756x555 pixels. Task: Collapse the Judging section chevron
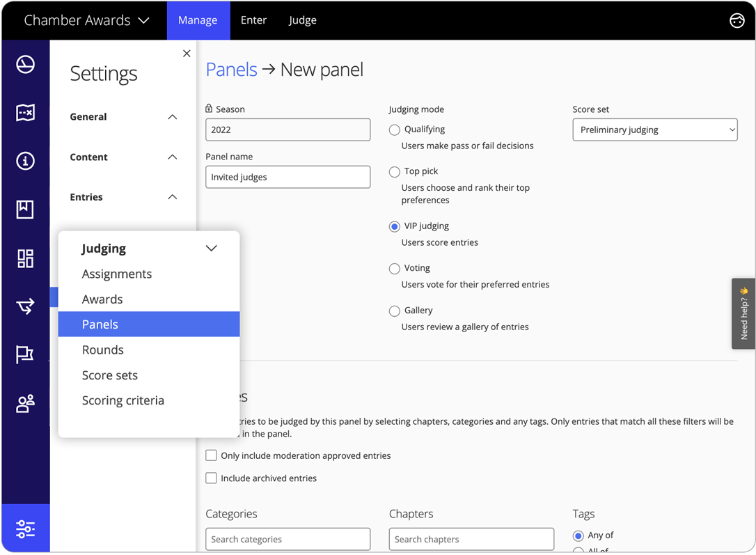click(212, 249)
